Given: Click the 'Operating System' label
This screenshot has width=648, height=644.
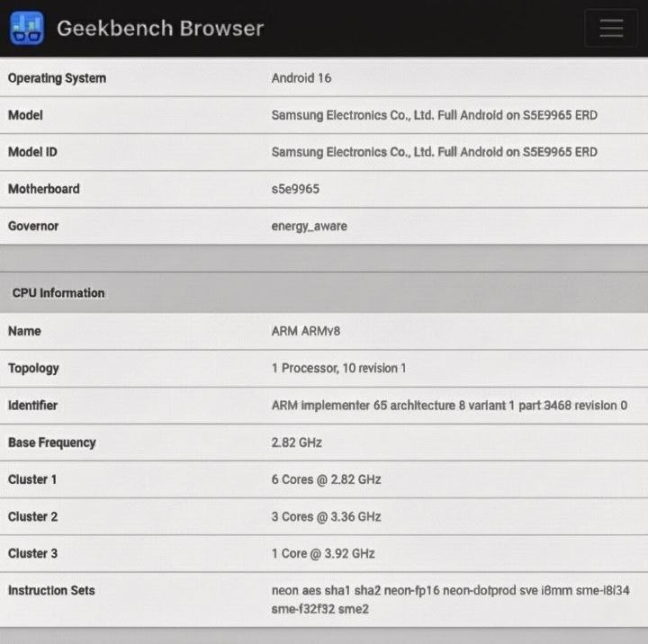Looking at the screenshot, I should tap(57, 78).
